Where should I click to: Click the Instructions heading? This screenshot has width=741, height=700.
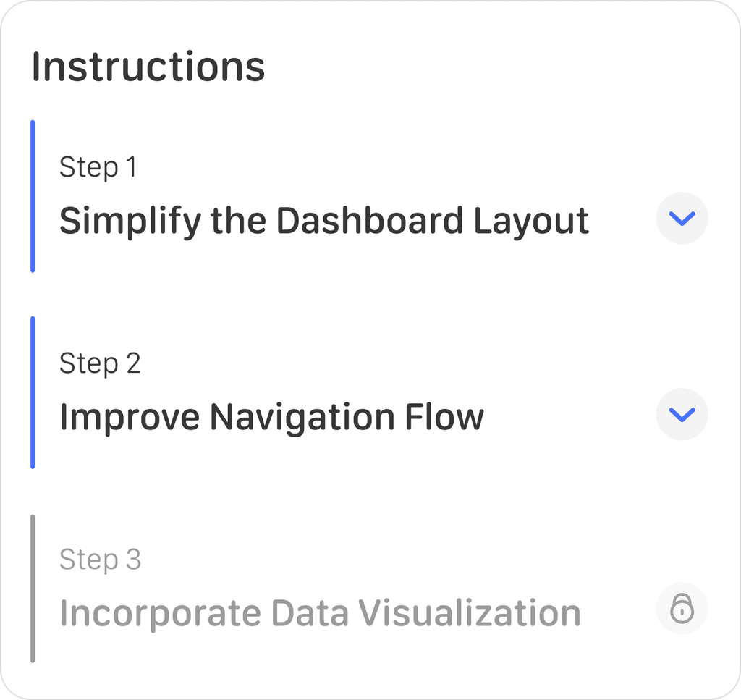(148, 67)
